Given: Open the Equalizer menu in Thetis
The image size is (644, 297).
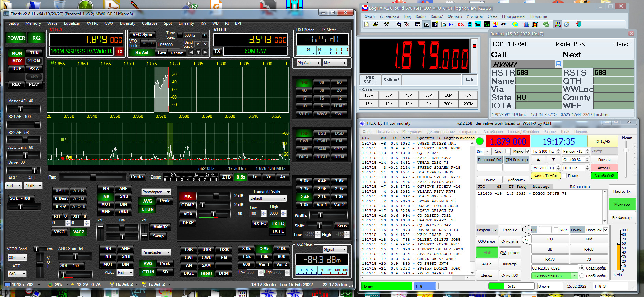Looking at the screenshot, I should point(72,23).
